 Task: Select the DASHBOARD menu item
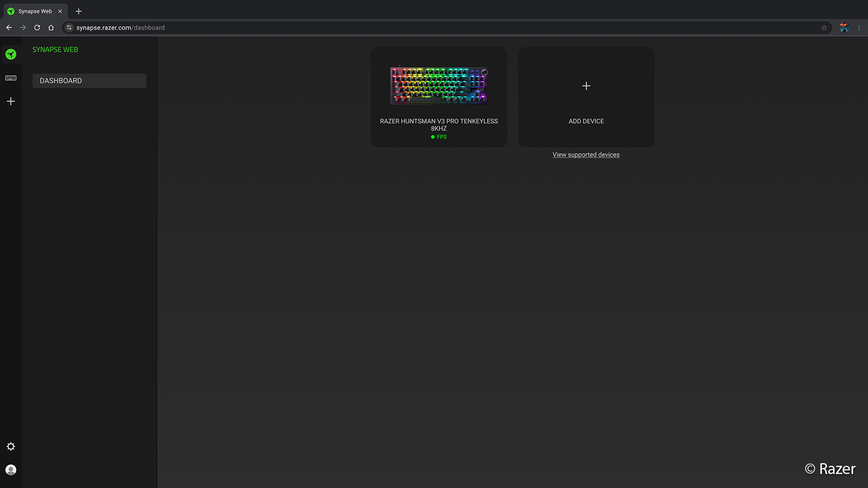[89, 81]
